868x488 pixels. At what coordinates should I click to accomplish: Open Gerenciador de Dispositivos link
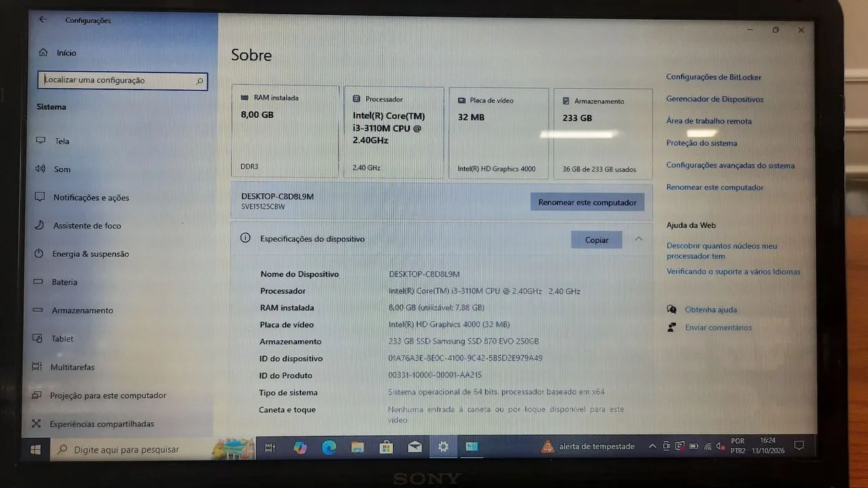(715, 100)
